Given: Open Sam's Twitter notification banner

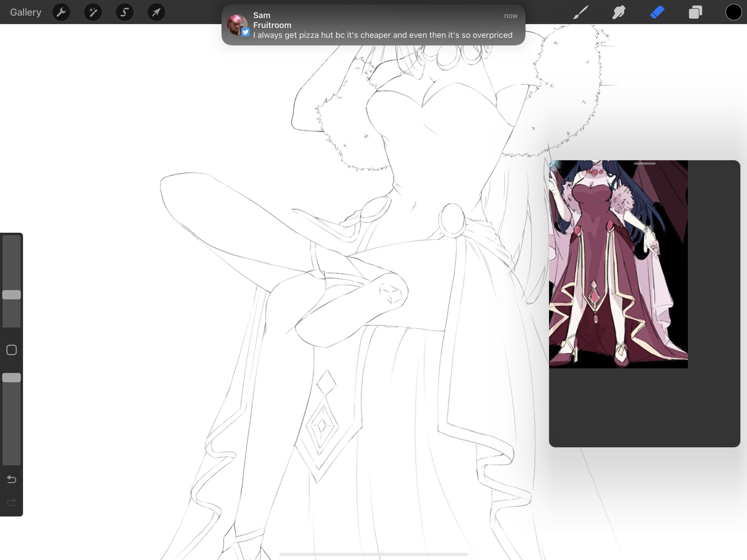Looking at the screenshot, I should [x=382, y=26].
